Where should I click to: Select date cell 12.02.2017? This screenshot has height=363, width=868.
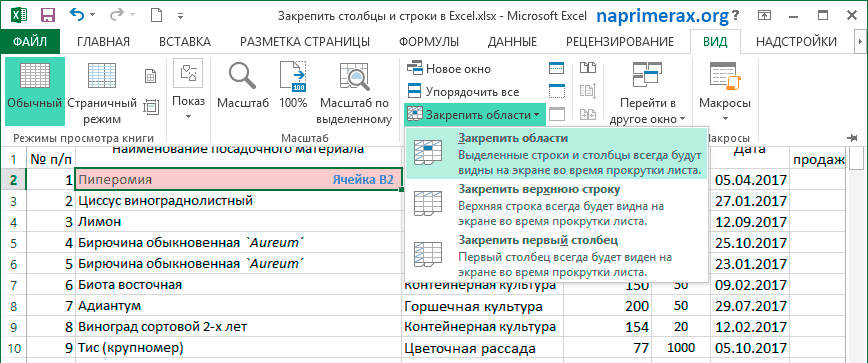750,327
